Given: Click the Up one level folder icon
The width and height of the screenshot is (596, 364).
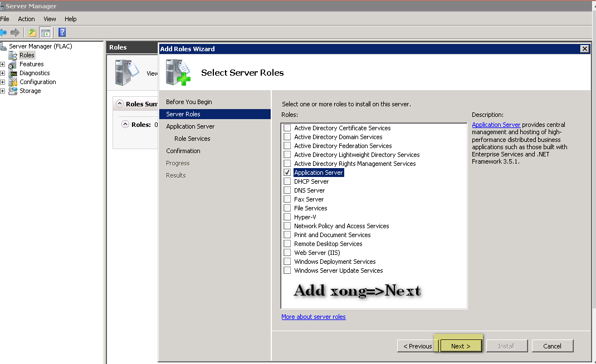Looking at the screenshot, I should [32, 33].
